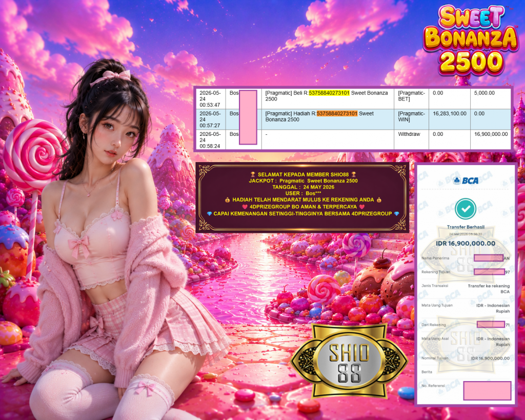Click the BCA bank logo on the receipt

pos(466,181)
